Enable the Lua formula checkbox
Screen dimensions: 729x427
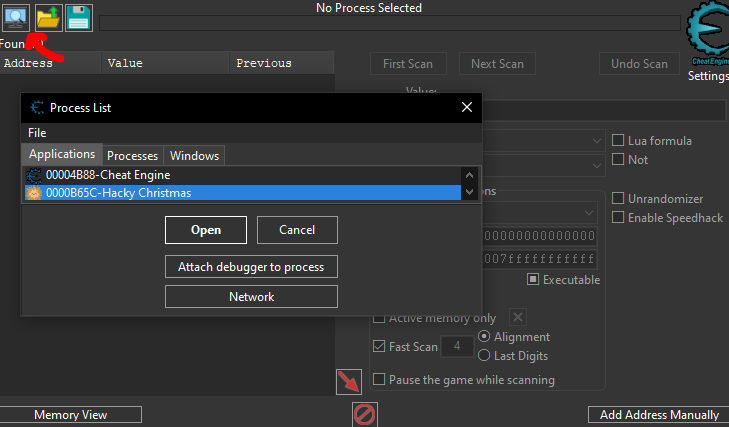coord(618,140)
